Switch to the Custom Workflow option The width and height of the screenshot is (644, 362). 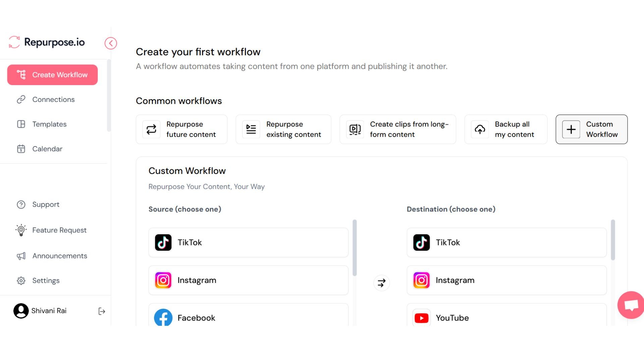591,129
